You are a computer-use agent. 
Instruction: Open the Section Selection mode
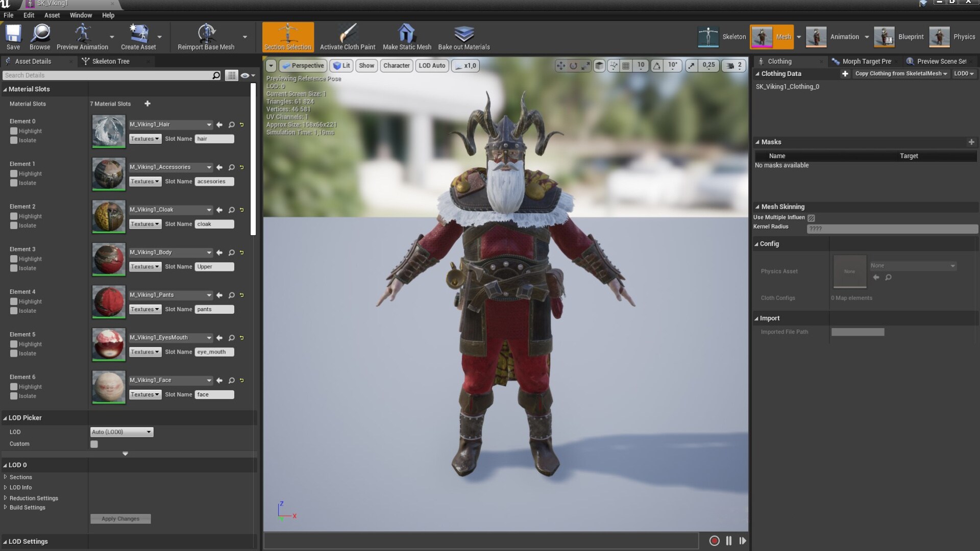287,37
